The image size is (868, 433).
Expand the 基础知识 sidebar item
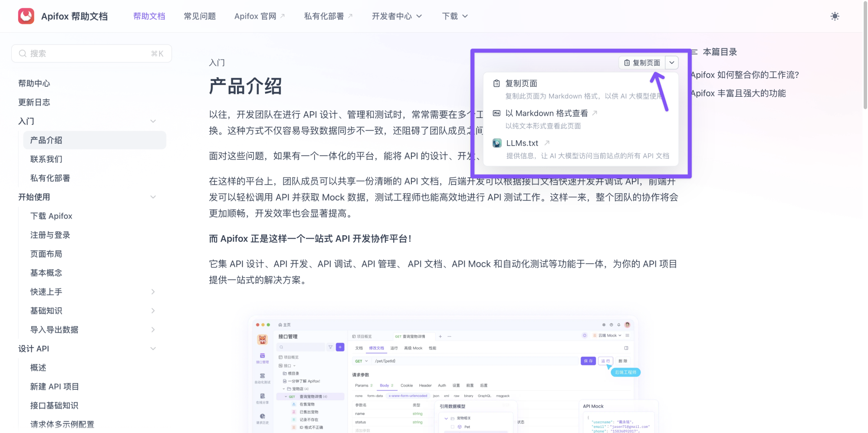153,311
